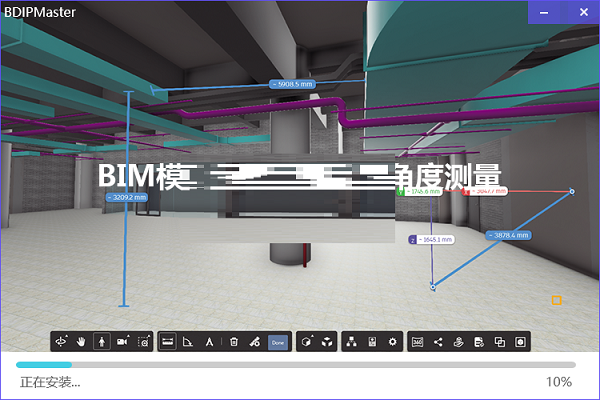
Task: Click the share icon in toolbar
Action: click(x=438, y=342)
